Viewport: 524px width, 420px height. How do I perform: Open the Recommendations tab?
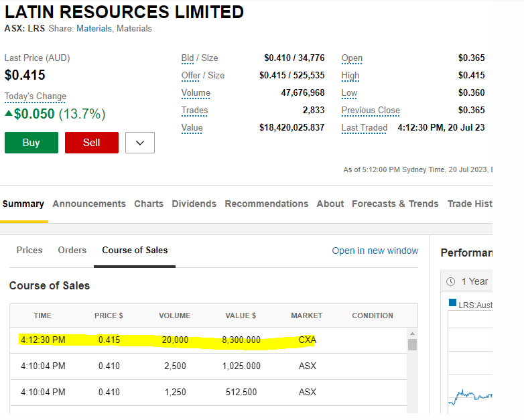(266, 204)
